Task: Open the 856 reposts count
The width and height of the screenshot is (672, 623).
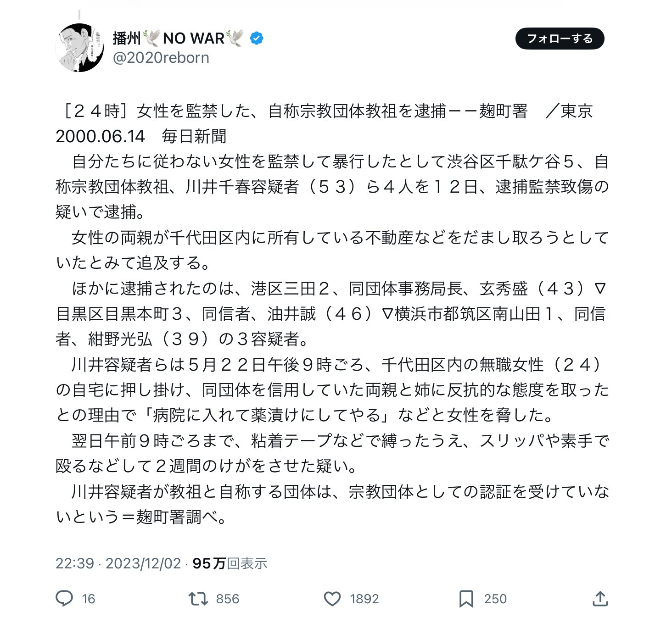Action: (x=228, y=599)
